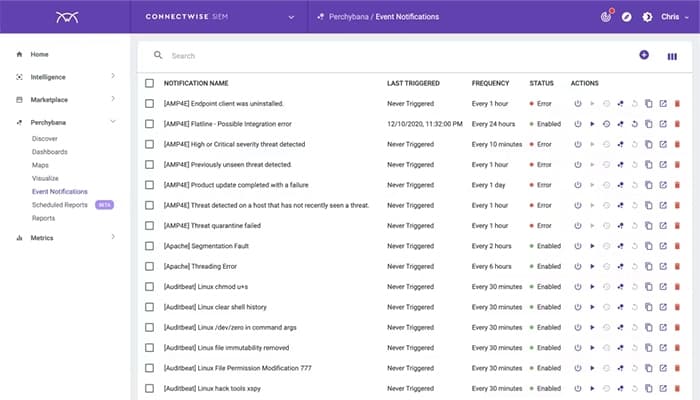Sort by the Frequency column header
This screenshot has height=400, width=700.
(490, 83)
